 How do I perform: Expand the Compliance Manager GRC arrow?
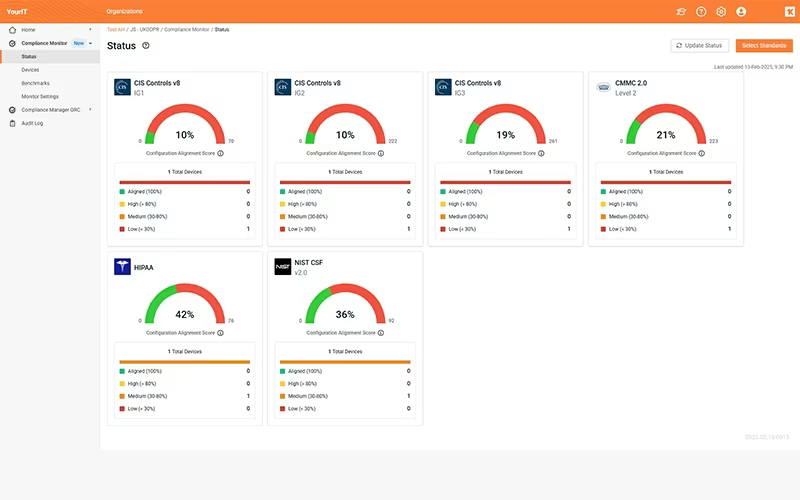pyautogui.click(x=90, y=110)
